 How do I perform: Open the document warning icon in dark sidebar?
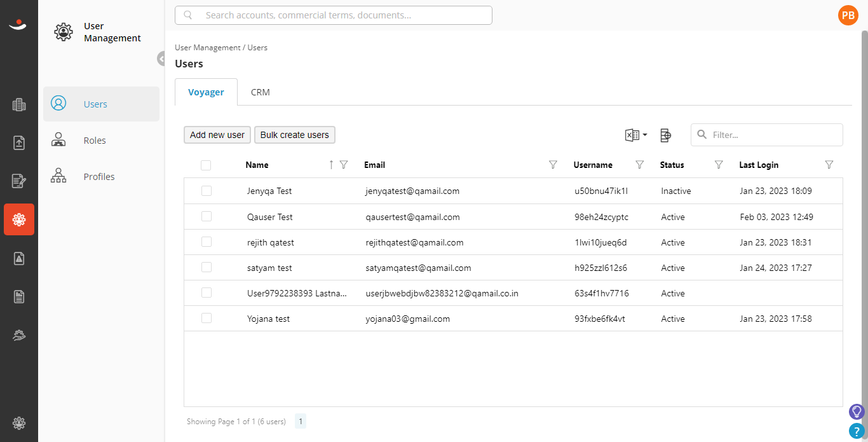(x=19, y=258)
